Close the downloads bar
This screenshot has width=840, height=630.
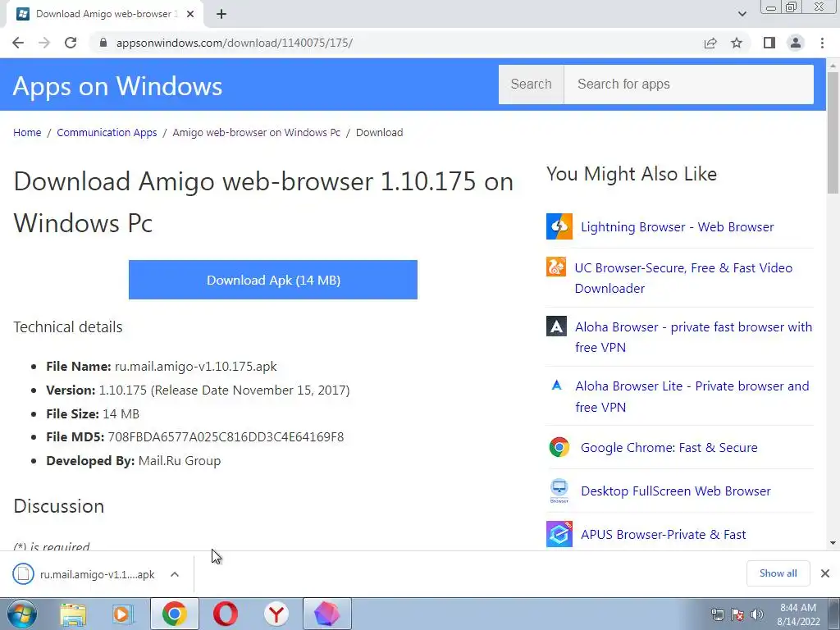(x=825, y=573)
